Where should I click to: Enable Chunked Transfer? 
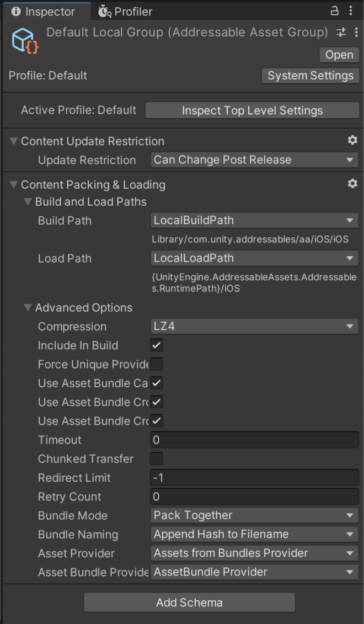(x=156, y=458)
